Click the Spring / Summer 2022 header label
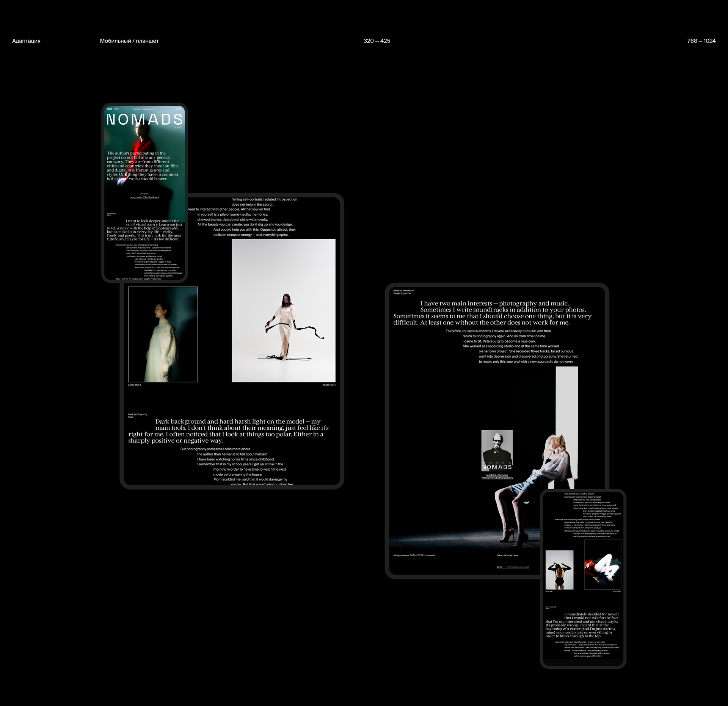 (144, 109)
